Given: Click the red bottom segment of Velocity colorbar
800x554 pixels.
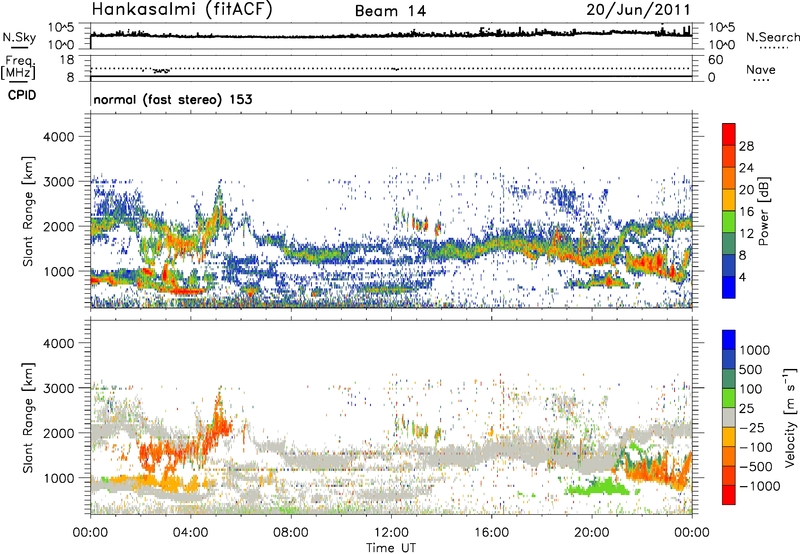Looking at the screenshot, I should (x=729, y=495).
